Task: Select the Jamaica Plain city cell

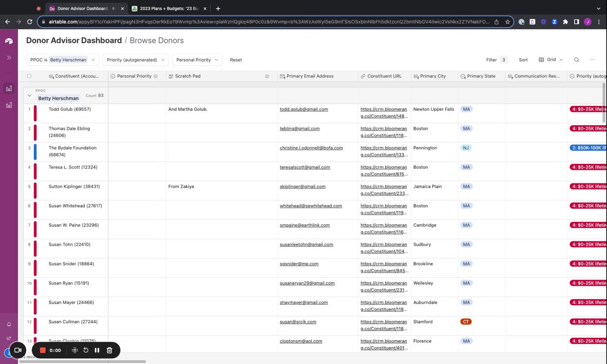Action: (434, 191)
